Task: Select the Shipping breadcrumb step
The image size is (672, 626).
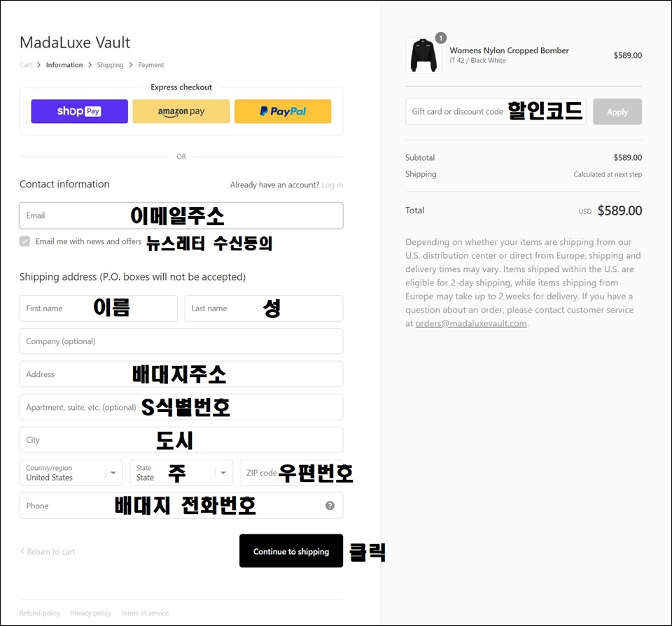Action: (x=110, y=65)
